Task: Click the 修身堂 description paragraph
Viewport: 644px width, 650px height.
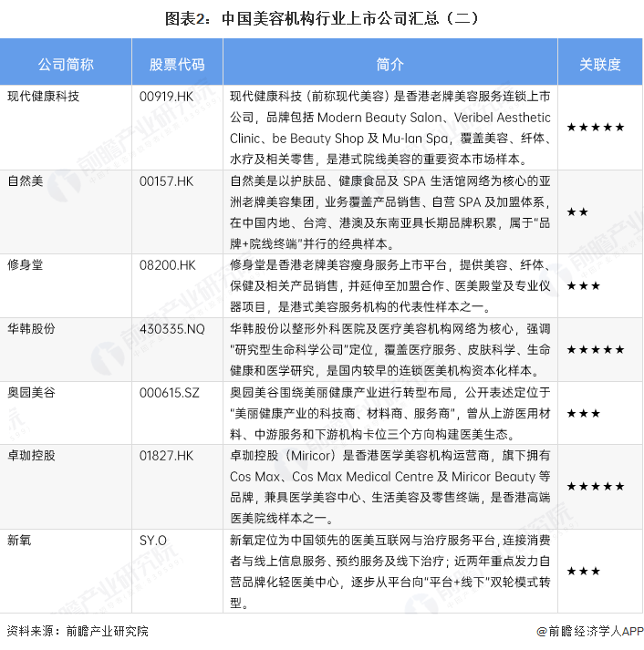Action: point(390,285)
